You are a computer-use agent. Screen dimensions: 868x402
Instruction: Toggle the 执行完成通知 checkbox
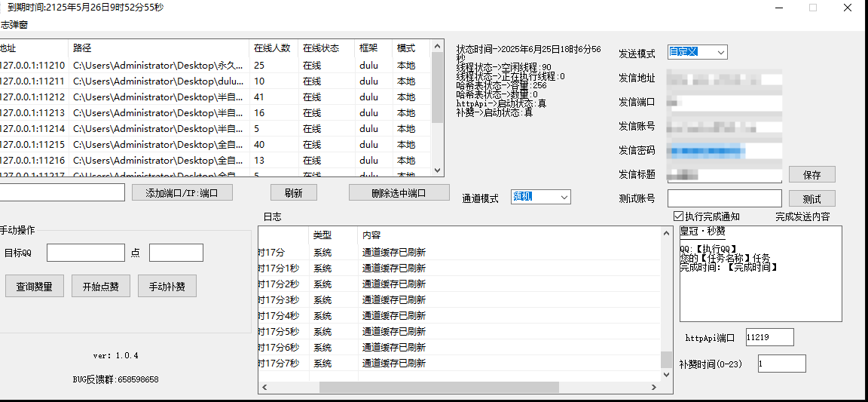(x=679, y=216)
